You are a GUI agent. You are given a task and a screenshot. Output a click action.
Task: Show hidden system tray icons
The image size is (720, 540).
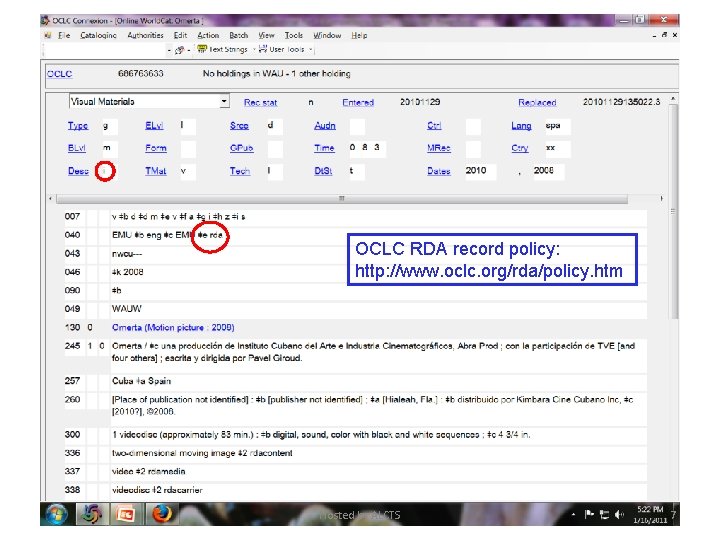[x=574, y=515]
